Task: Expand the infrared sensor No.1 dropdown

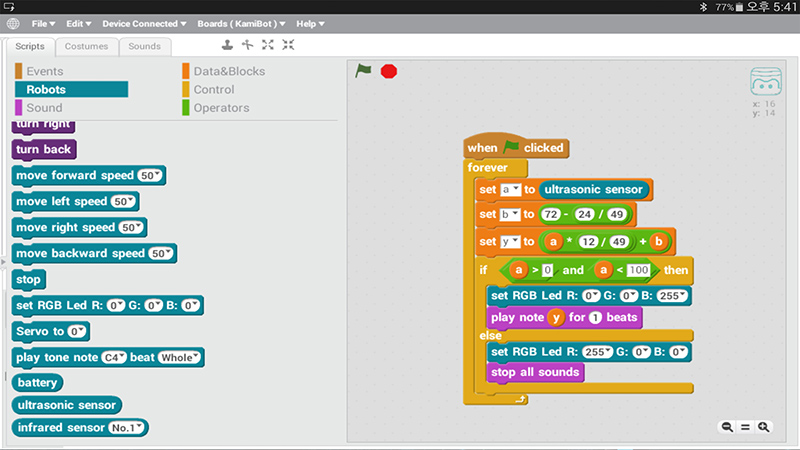Action: [x=128, y=428]
